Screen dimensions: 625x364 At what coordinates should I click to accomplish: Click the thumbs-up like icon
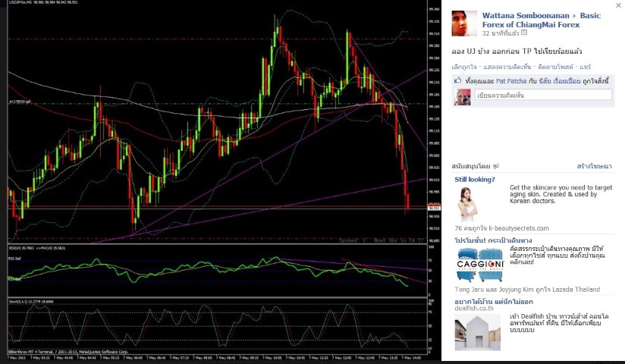click(457, 80)
